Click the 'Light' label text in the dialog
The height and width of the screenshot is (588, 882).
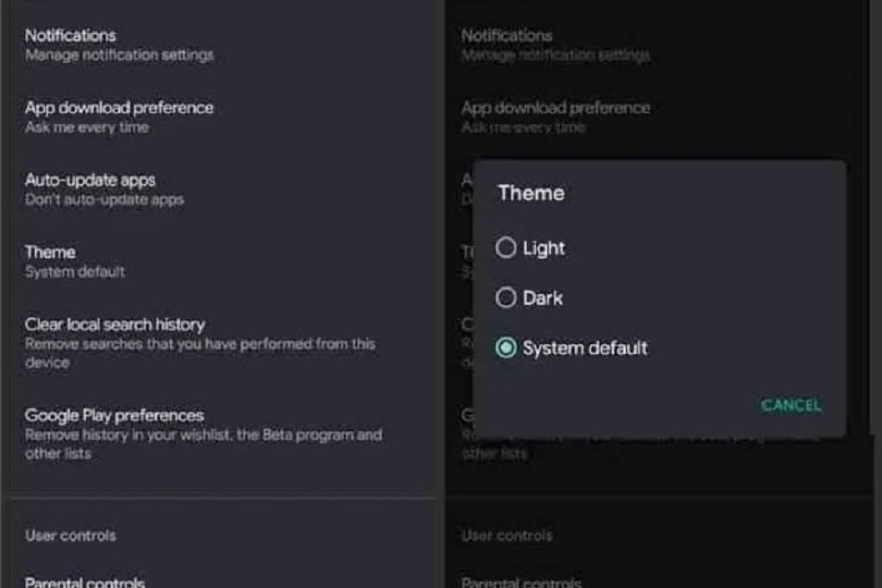click(x=544, y=248)
